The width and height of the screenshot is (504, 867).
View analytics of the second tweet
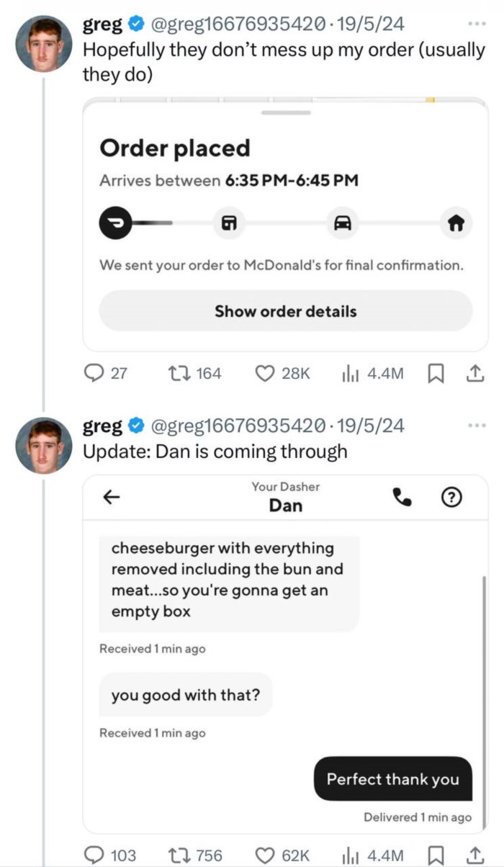click(x=350, y=855)
